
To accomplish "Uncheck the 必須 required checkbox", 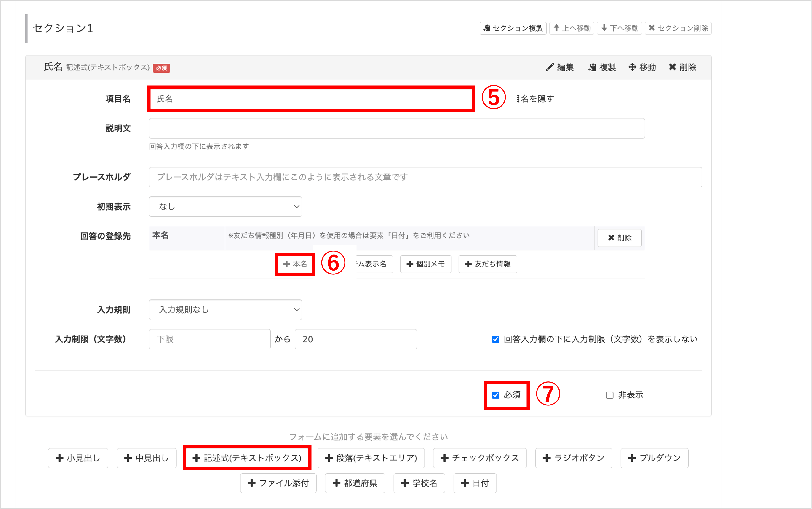I will point(496,395).
